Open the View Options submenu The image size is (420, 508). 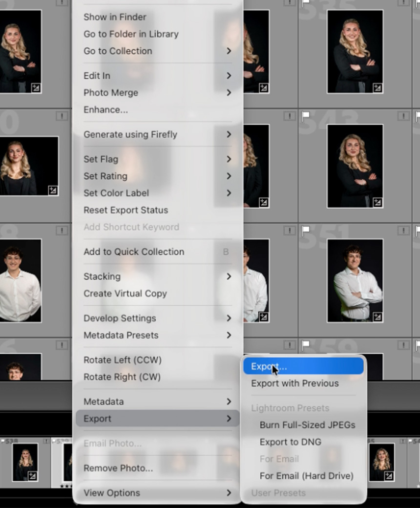point(158,493)
